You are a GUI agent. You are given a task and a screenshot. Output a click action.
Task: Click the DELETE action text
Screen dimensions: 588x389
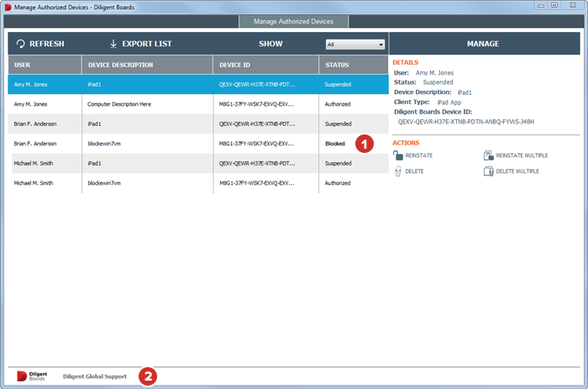point(414,171)
